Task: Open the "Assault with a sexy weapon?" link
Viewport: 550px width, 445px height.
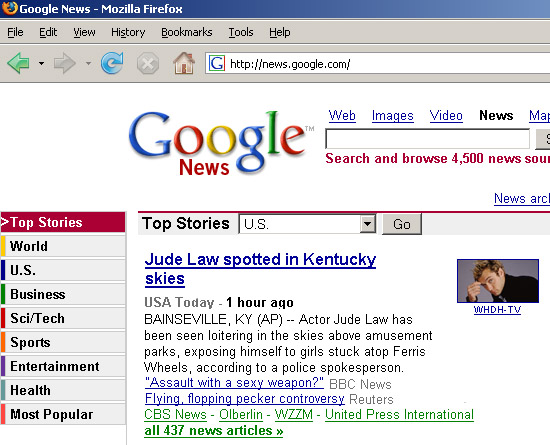Action: pos(234,383)
